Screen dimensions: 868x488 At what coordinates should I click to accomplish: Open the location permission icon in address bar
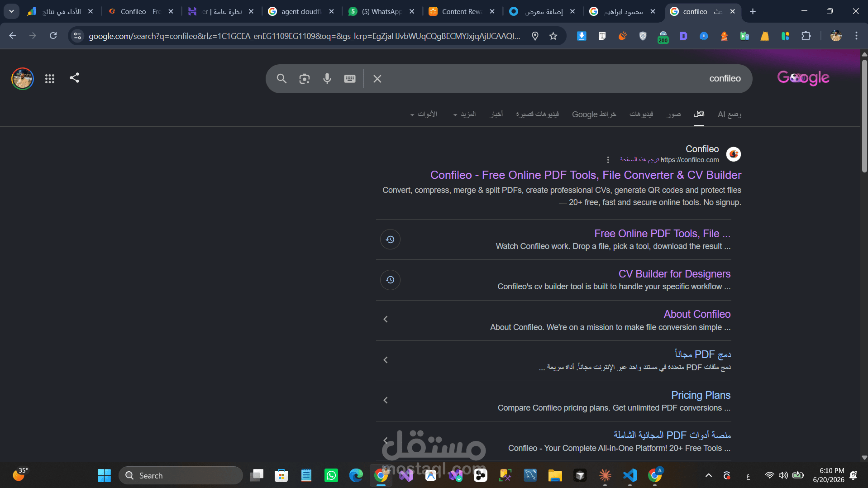pyautogui.click(x=535, y=36)
